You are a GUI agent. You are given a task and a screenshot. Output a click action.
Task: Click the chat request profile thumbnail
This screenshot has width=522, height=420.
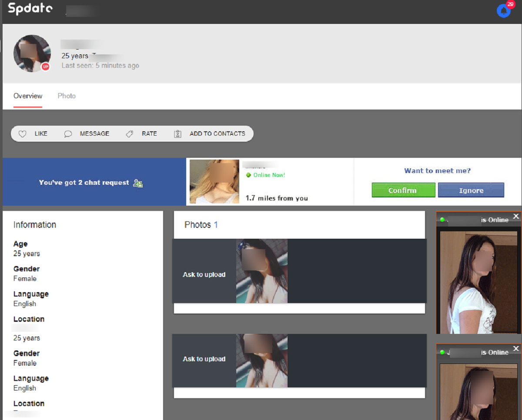coord(214,182)
